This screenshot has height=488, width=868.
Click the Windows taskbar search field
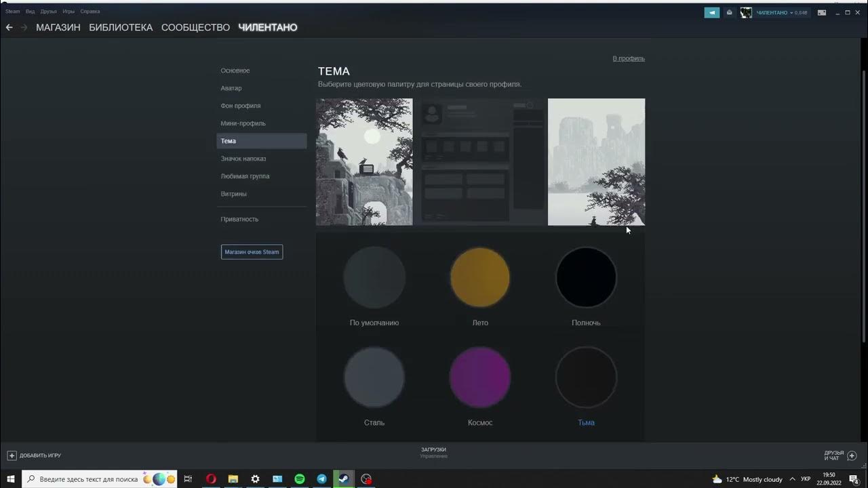[100, 479]
